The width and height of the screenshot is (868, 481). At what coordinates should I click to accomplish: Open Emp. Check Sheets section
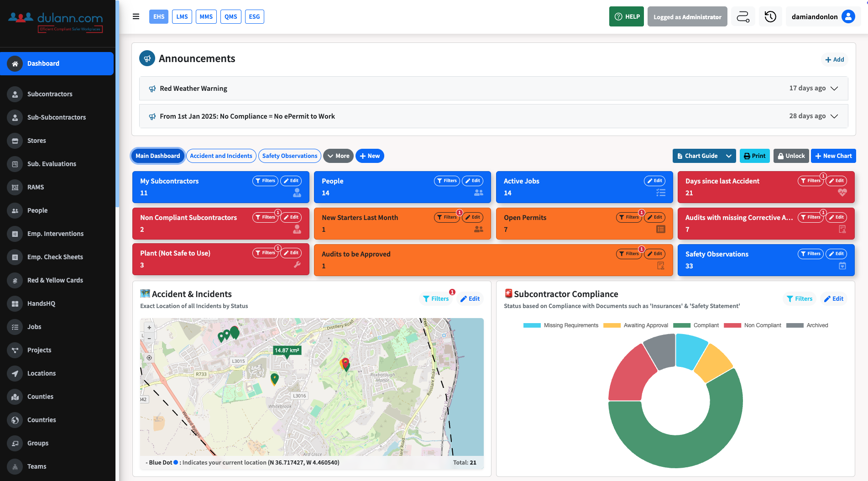tap(55, 257)
